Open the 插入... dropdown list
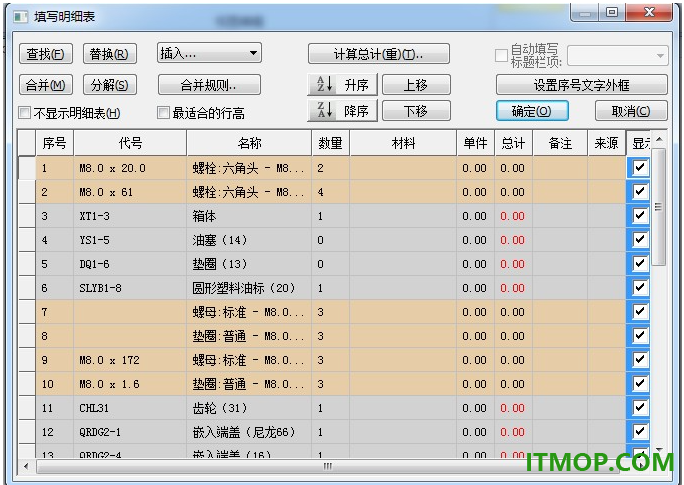Image resolution: width=684 pixels, height=485 pixels. (x=209, y=53)
